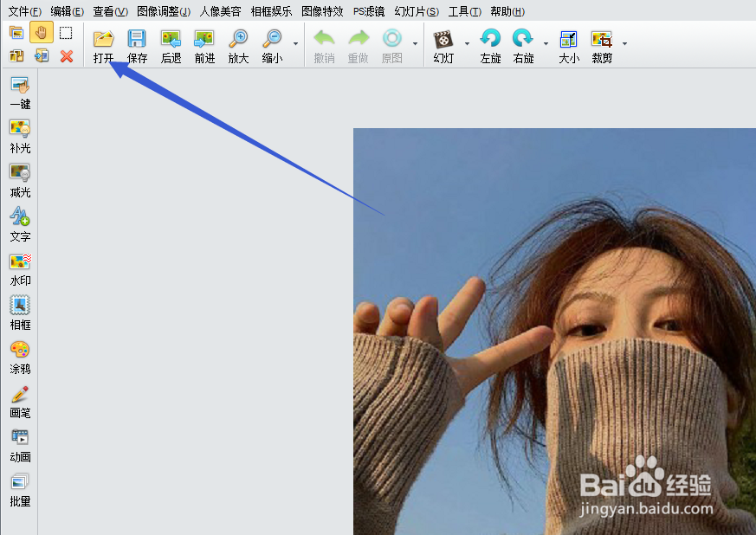Open the 编辑(E) menu

pos(67,11)
